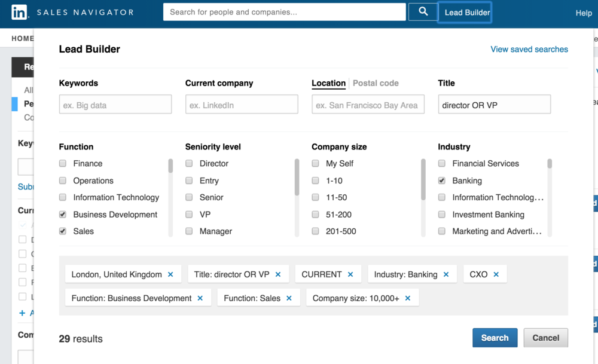Check the Investment Banking industry checkbox
Image resolution: width=598 pixels, height=364 pixels.
click(442, 214)
